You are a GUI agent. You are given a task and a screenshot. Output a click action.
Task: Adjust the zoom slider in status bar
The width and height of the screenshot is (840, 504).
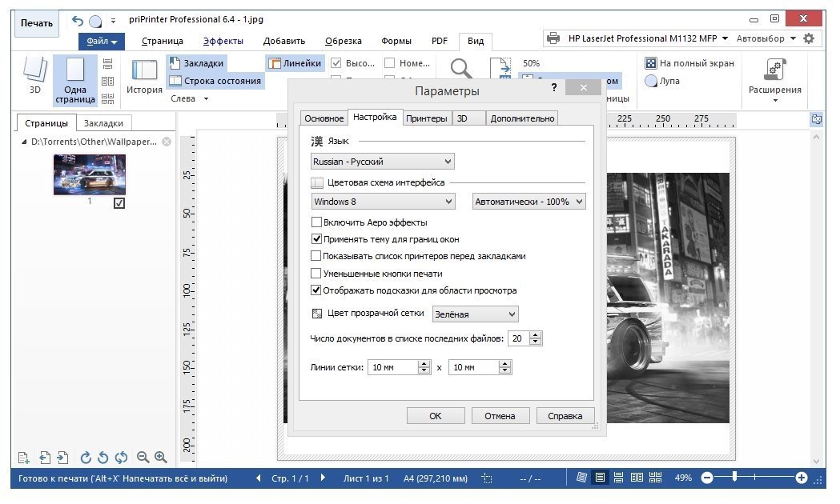734,478
